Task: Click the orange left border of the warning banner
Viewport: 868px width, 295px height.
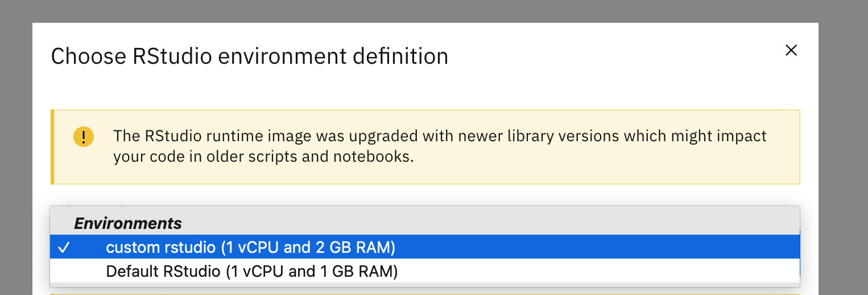Action: coord(52,147)
